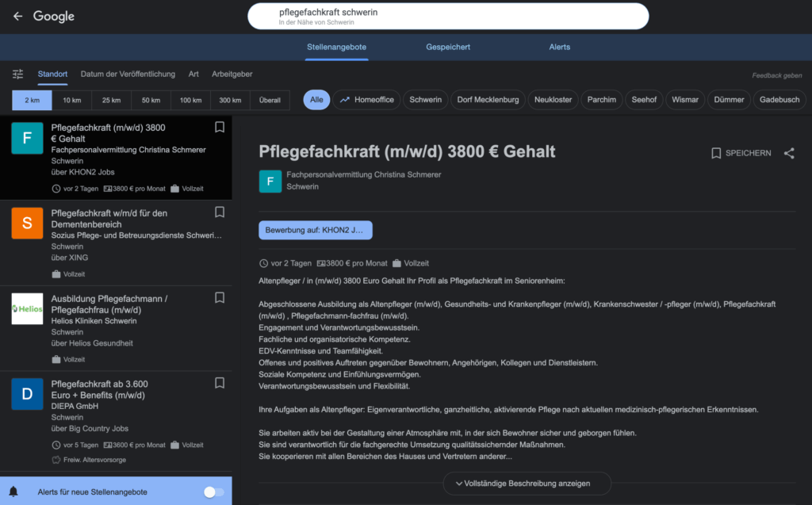Click the share icon in job details
This screenshot has height=505, width=812.
tap(788, 153)
